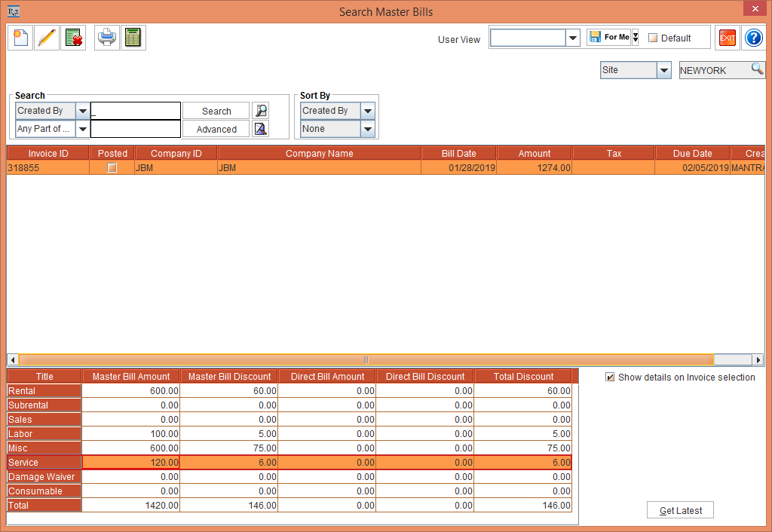Expand the Any Part of search dropdown
The height and width of the screenshot is (532, 772).
[x=82, y=129]
